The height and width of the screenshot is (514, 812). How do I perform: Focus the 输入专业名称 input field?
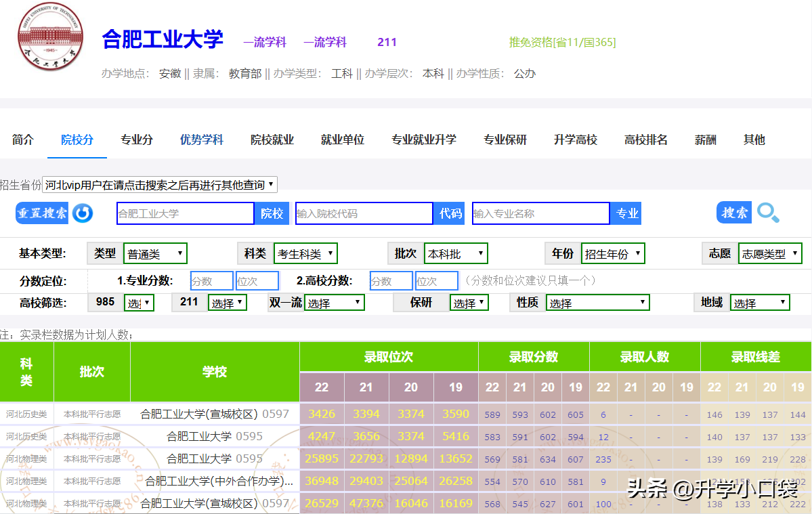click(x=540, y=213)
